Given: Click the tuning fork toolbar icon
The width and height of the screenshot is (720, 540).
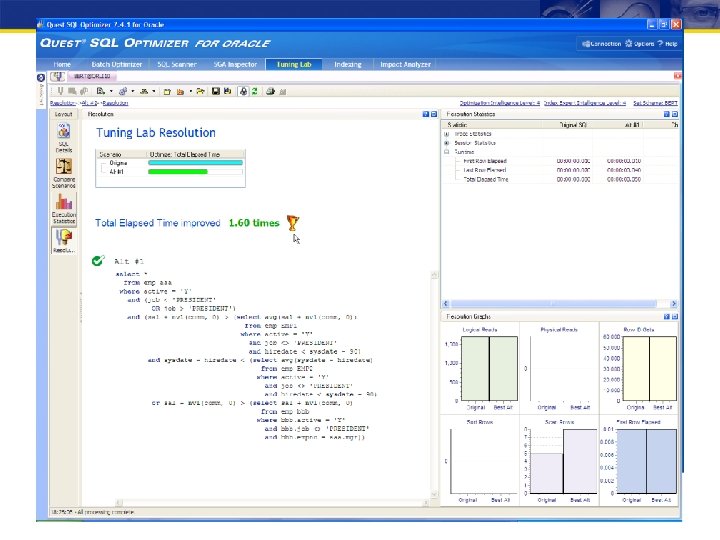Looking at the screenshot, I should (60, 91).
